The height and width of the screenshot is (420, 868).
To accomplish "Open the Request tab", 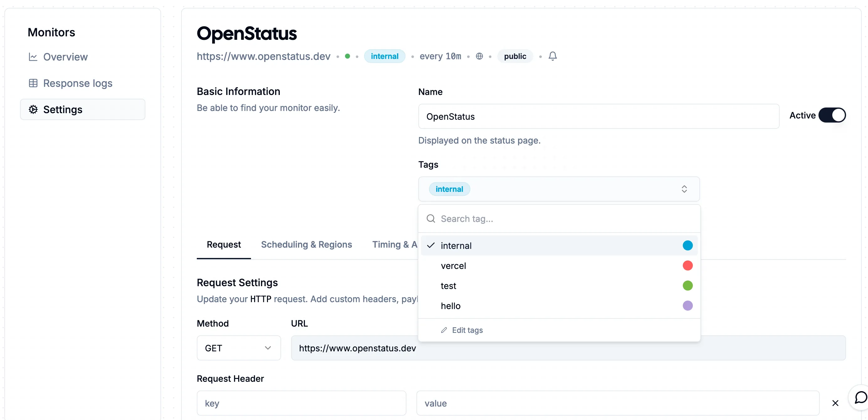I will 223,244.
